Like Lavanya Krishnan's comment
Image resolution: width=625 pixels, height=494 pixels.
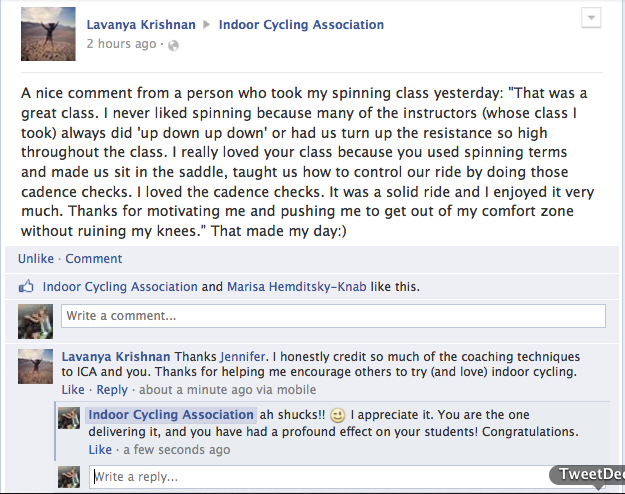pyautogui.click(x=73, y=390)
